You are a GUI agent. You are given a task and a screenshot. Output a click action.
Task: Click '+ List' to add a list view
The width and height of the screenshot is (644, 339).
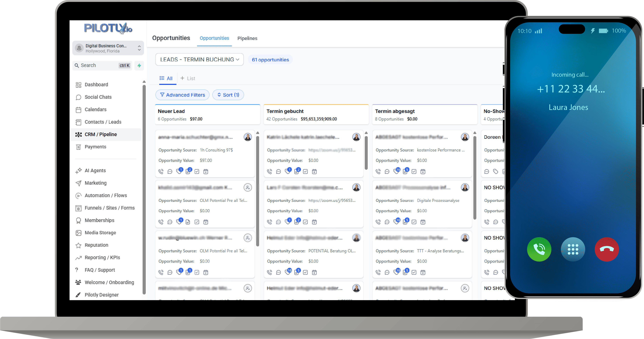tap(188, 78)
